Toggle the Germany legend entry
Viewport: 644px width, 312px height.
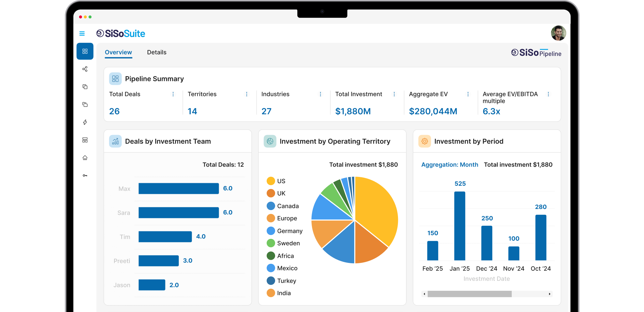pos(284,231)
